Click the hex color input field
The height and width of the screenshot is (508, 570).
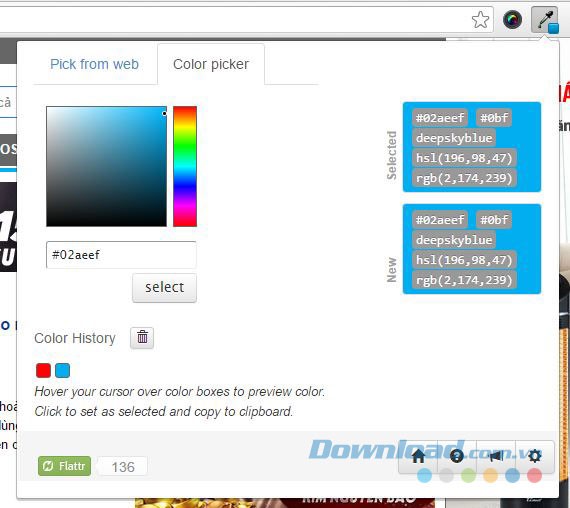tap(121, 255)
